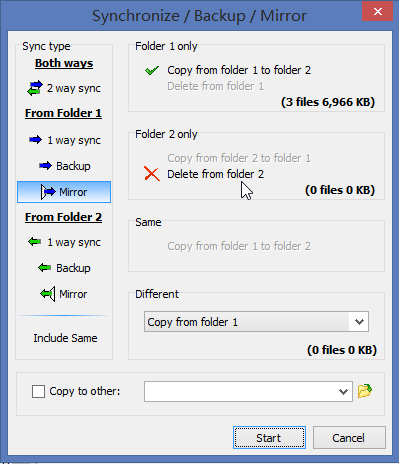399x464 pixels.
Task: Select the 2 way sync arrows icon
Action: coord(35,88)
